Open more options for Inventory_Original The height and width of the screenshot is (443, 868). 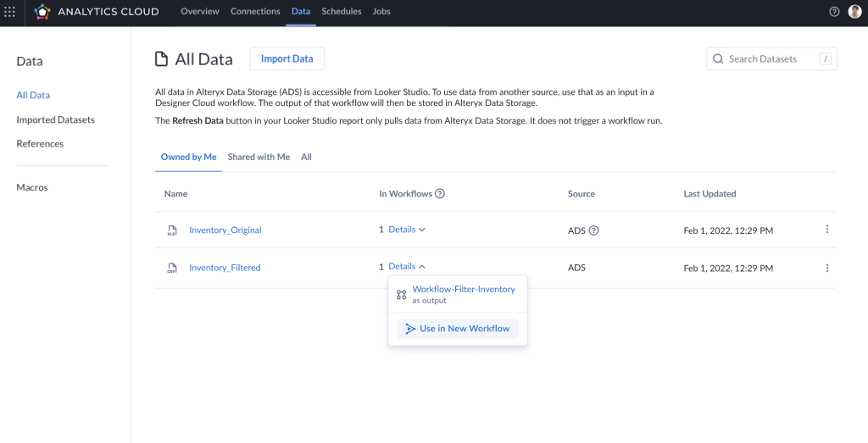tap(827, 229)
